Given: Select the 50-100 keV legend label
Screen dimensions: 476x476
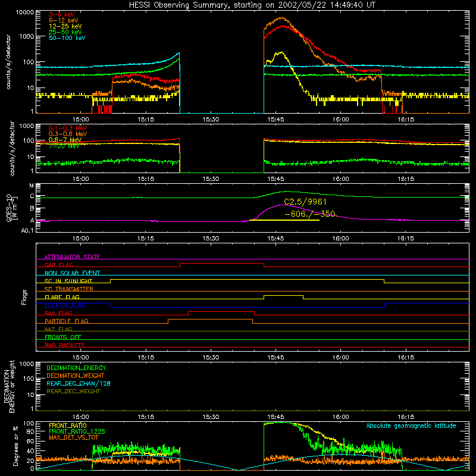Looking at the screenshot, I should 67,38.
